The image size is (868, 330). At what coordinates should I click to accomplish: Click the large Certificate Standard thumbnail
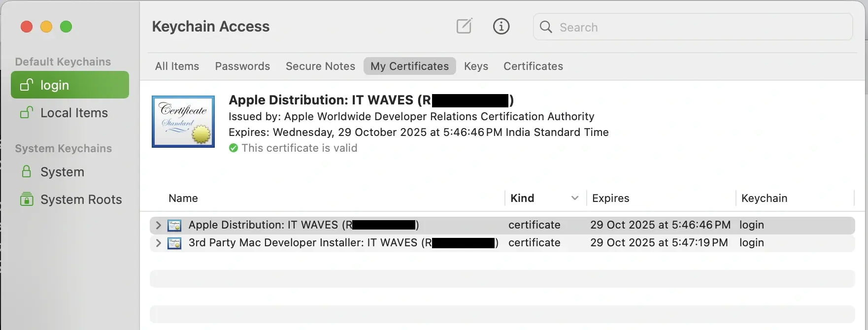[x=183, y=122]
